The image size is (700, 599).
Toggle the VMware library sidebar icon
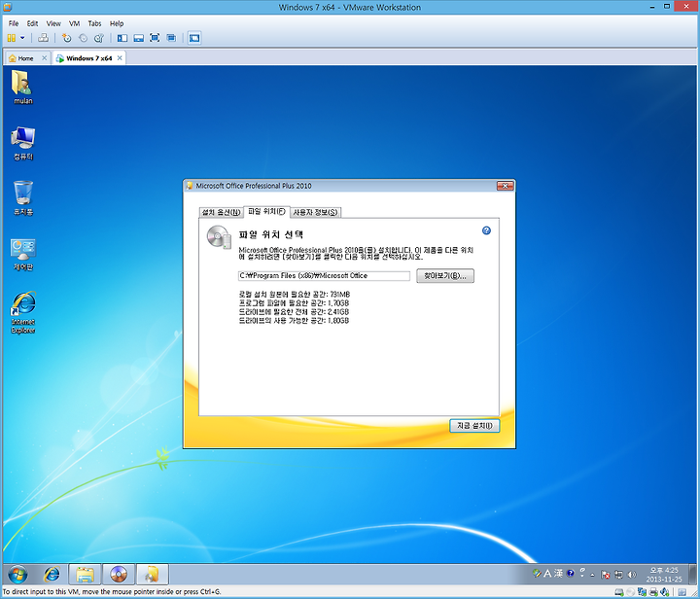(122, 38)
